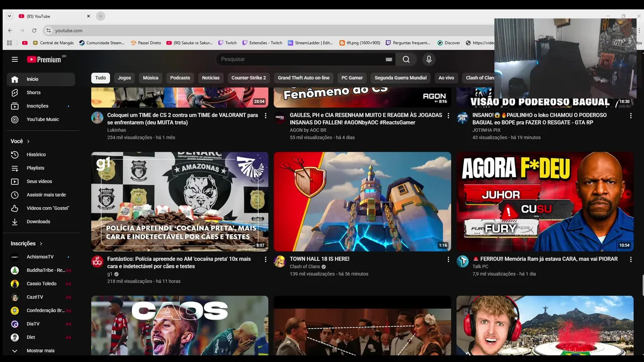This screenshot has height=362, width=644.
Task: Open the on-screen keyboard icon in search box
Action: click(388, 59)
